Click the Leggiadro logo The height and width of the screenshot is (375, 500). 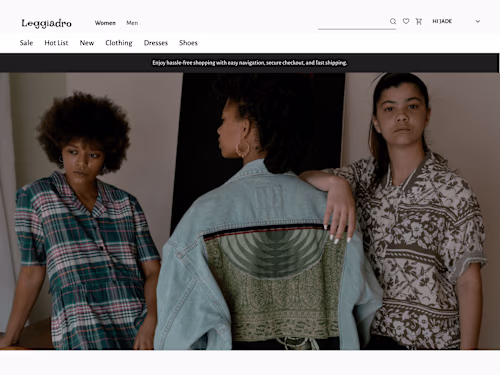(46, 23)
